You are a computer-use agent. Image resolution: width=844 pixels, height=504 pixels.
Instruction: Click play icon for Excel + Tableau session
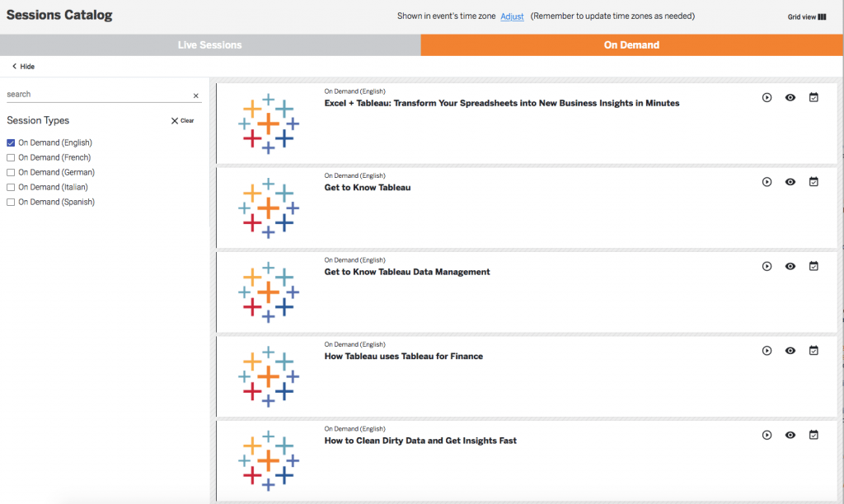(767, 97)
